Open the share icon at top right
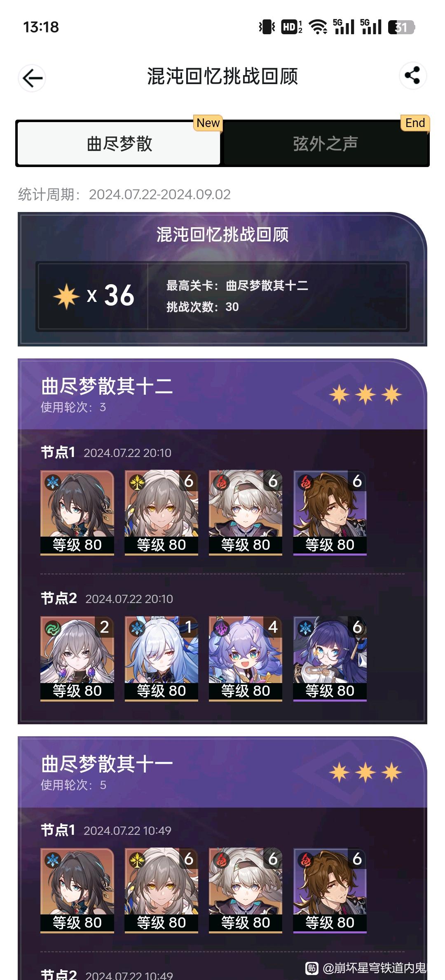This screenshot has height=980, width=445. click(412, 75)
